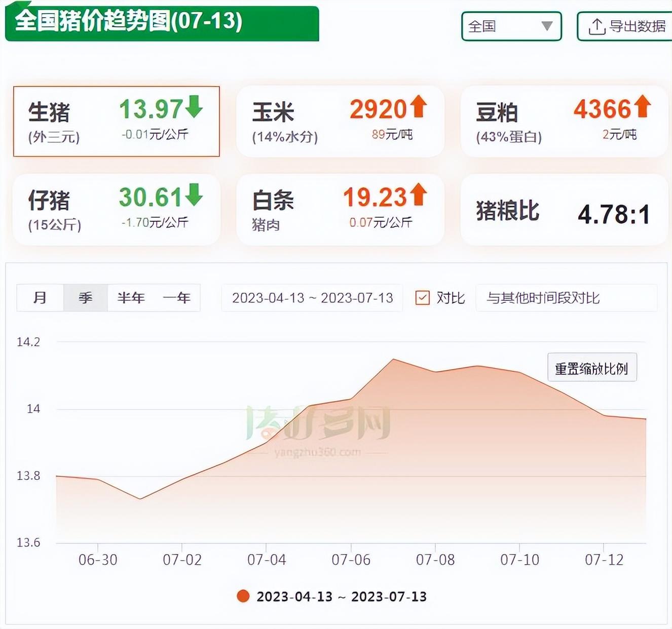Open the 2023-04-13 ~ 2023-07-13 date range field

click(x=312, y=298)
